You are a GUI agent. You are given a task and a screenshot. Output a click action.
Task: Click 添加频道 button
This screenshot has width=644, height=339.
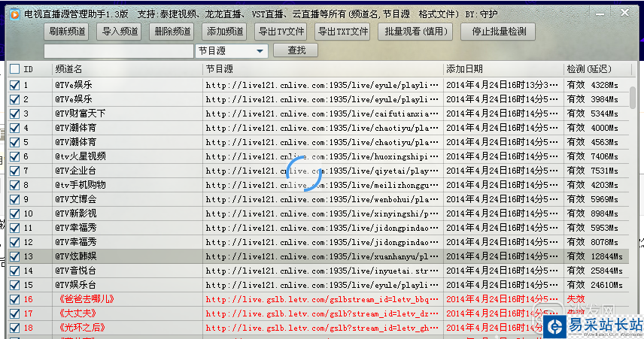pyautogui.click(x=224, y=32)
